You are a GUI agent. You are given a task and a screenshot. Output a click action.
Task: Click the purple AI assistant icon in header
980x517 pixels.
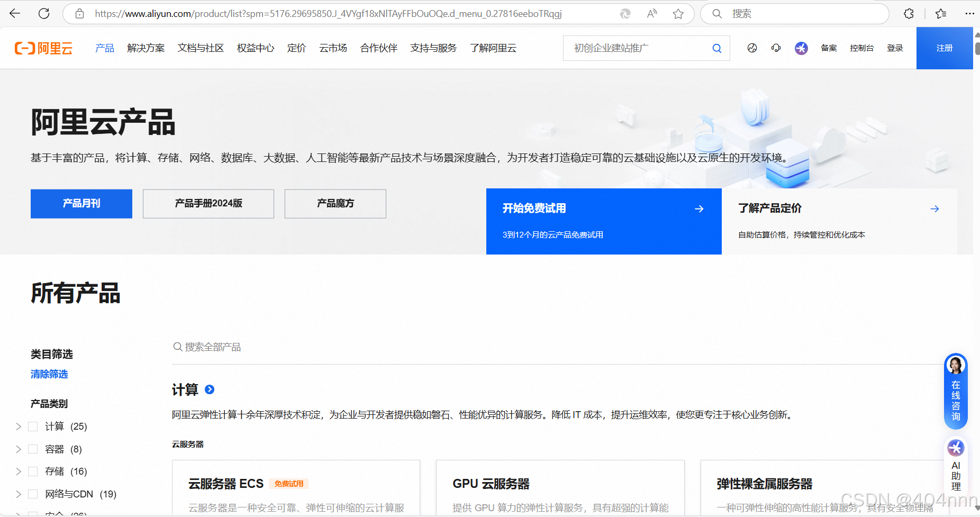[x=801, y=48]
